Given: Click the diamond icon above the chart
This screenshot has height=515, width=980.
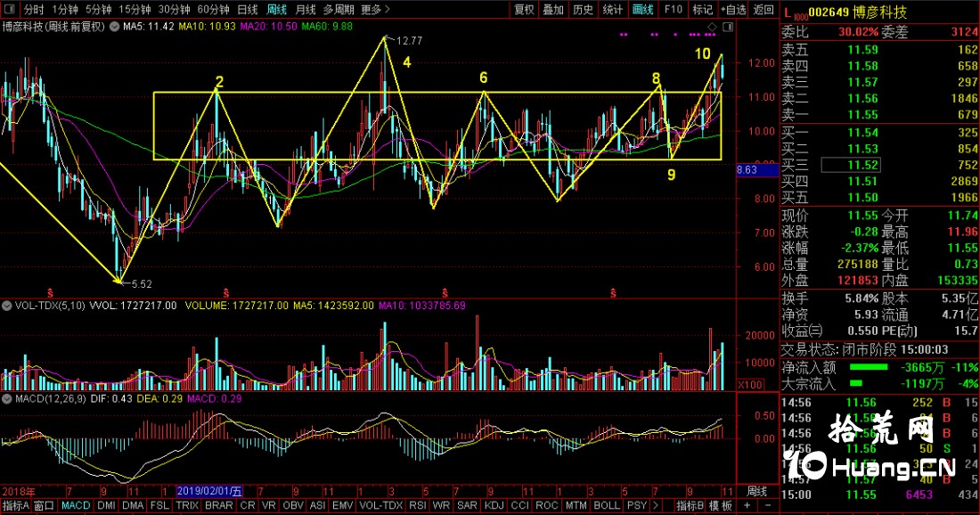Looking at the screenshot, I should coord(712,27).
